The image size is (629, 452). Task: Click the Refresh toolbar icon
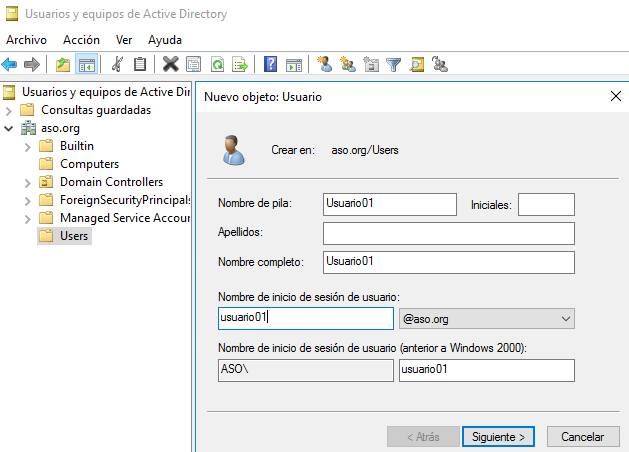pyautogui.click(x=216, y=65)
